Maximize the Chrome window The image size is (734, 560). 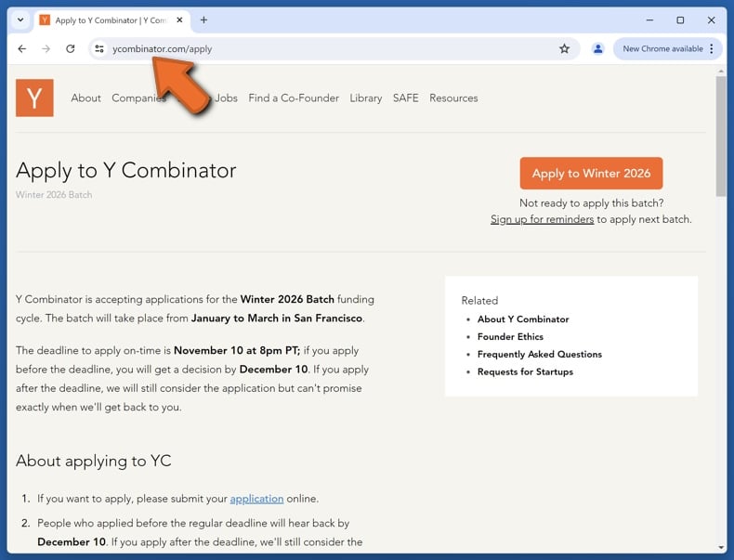[x=680, y=20]
